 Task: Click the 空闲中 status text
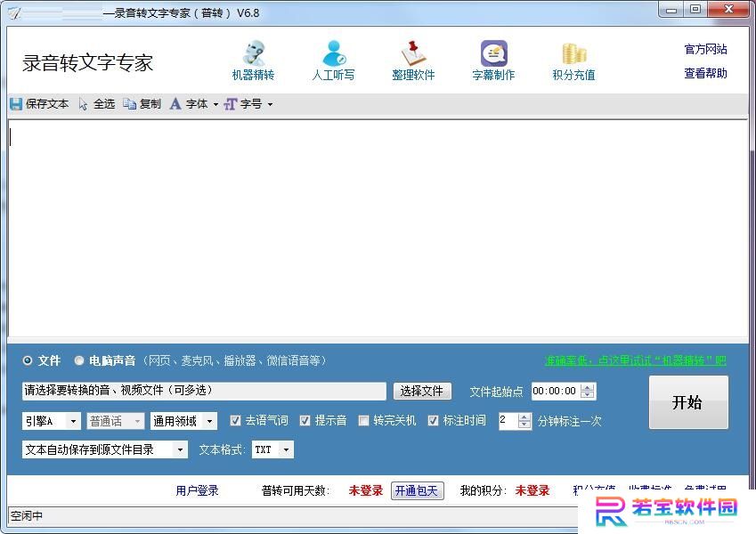pos(27,516)
